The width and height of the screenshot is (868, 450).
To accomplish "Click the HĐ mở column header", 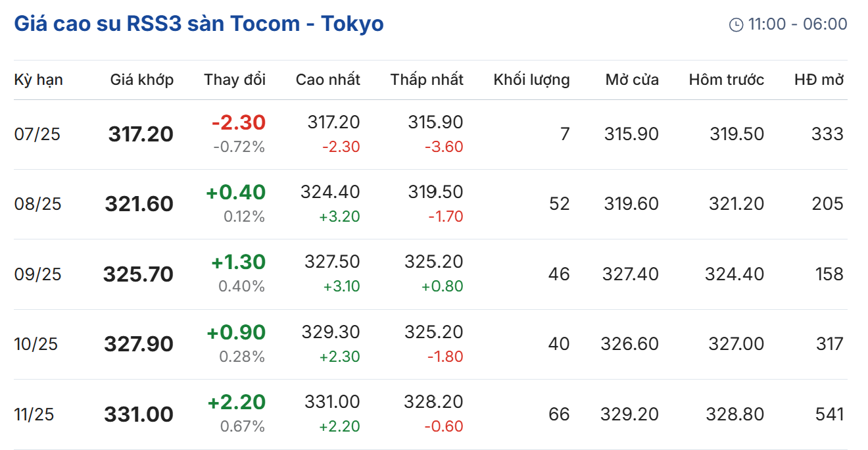I will click(819, 80).
